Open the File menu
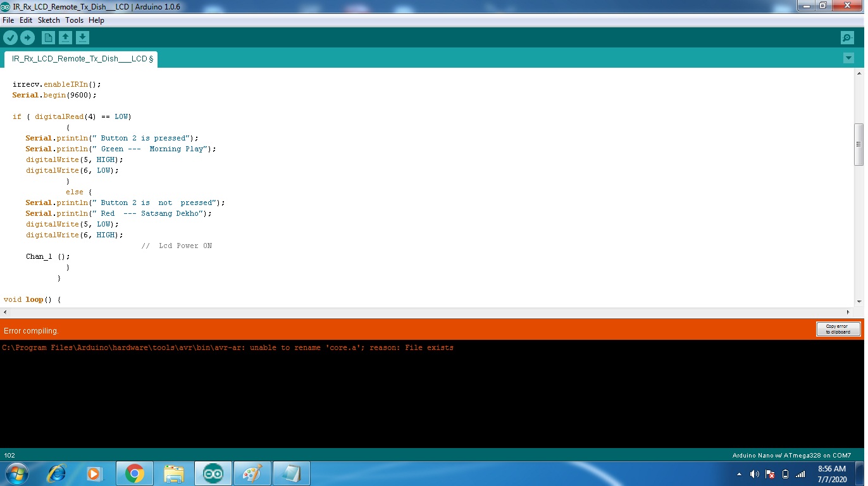This screenshot has width=868, height=486. pos(8,20)
